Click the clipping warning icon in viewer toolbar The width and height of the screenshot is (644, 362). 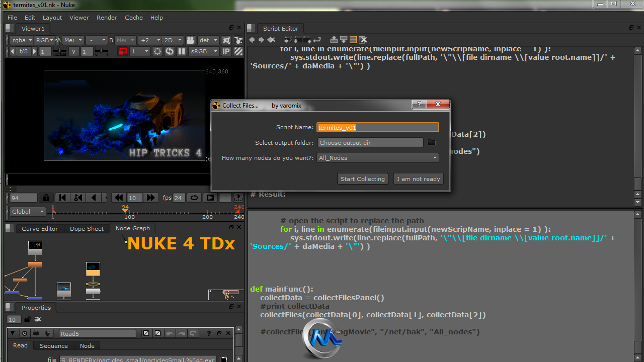point(238,40)
